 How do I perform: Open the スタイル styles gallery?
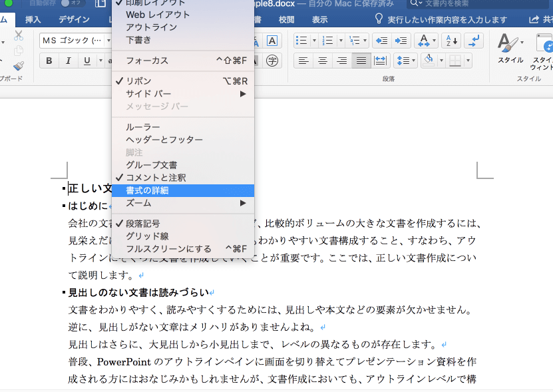coord(510,49)
